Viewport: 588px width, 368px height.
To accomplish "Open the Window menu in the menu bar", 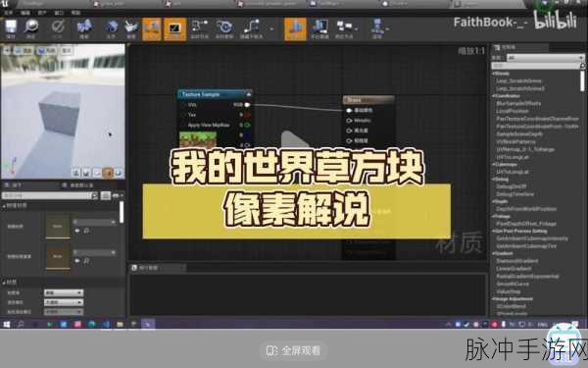I will [59, 13].
